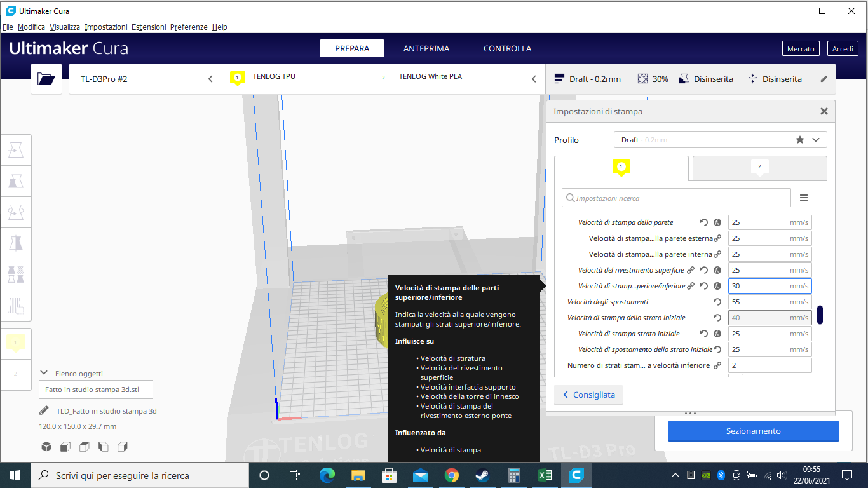Screen dimensions: 868x488
Task: Select Fatto in studio stampa 3d.stl object
Action: pyautogui.click(x=95, y=390)
